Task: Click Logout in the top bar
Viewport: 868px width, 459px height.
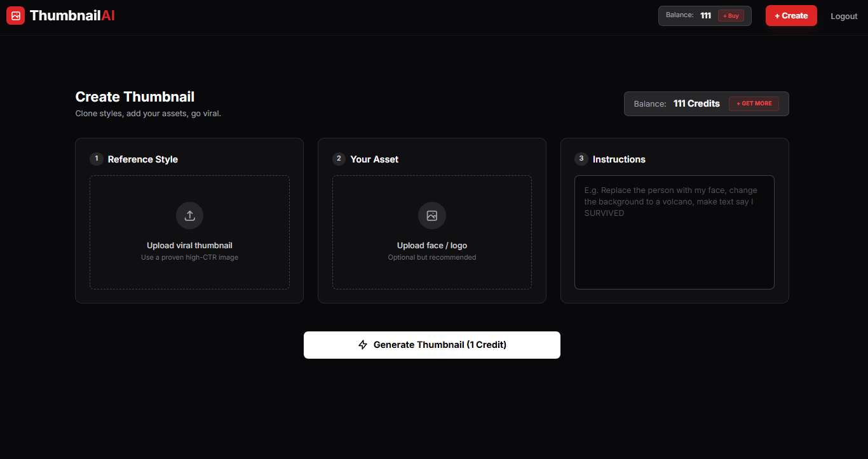Action: [843, 16]
